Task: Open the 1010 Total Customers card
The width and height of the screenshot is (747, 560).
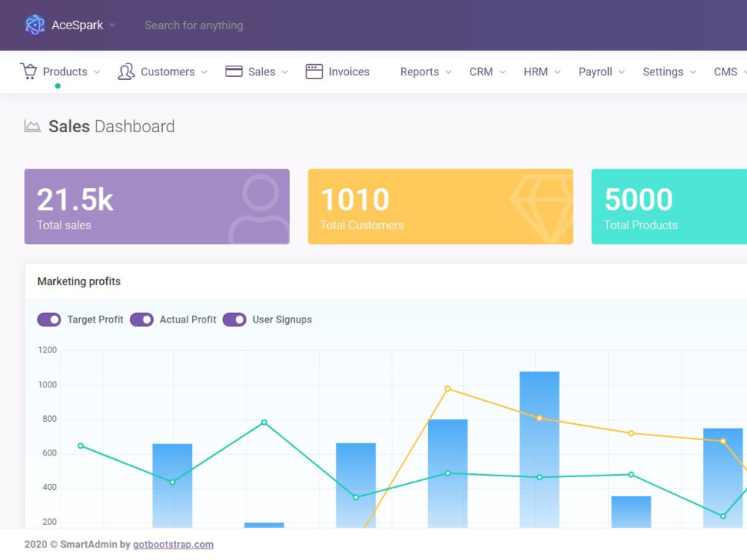Action: (x=440, y=206)
